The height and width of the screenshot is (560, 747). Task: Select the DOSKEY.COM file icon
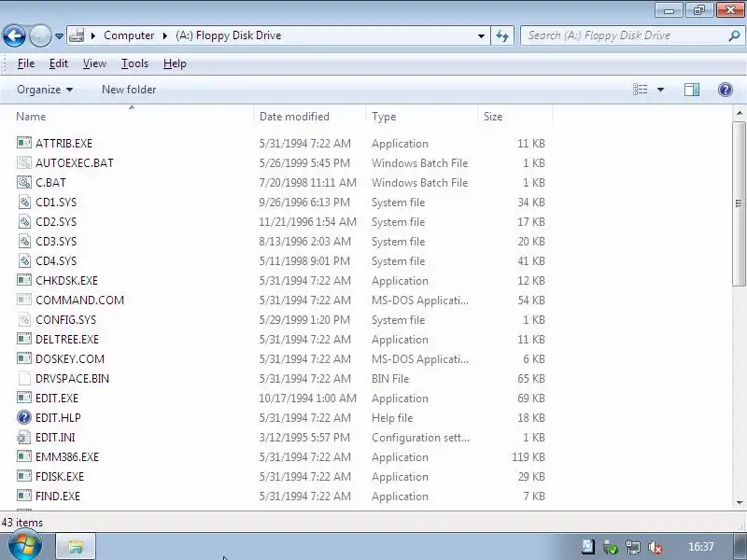[x=24, y=358]
